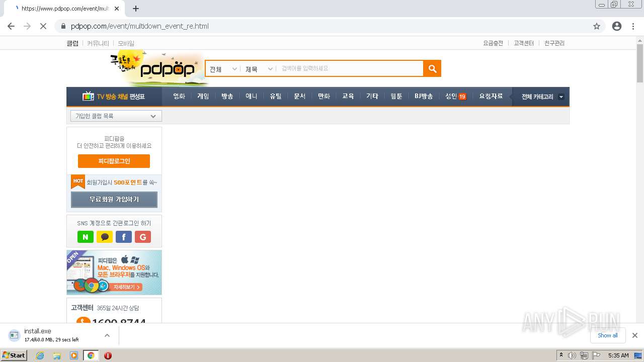Select the 문서 category menu
Viewport: 644px width, 362px height.
300,96
